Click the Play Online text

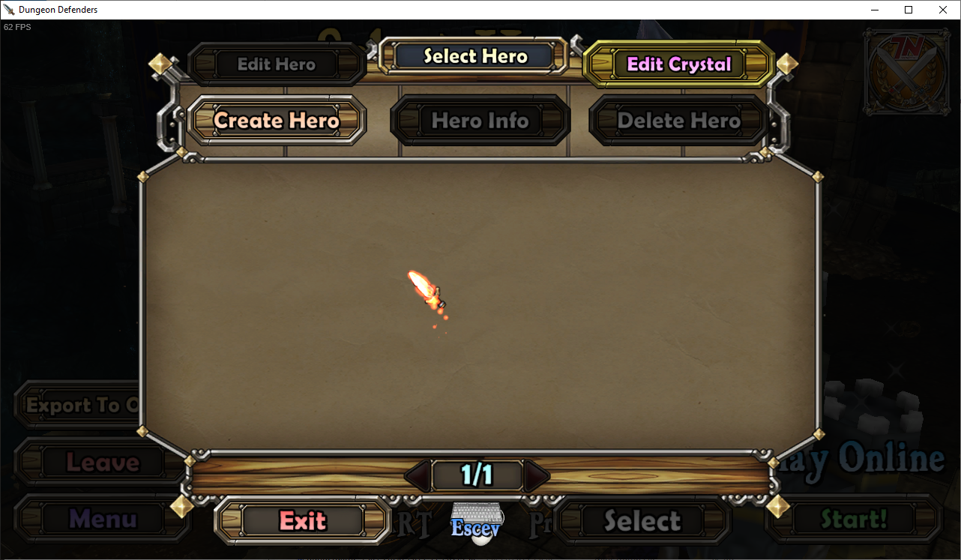[859, 457]
